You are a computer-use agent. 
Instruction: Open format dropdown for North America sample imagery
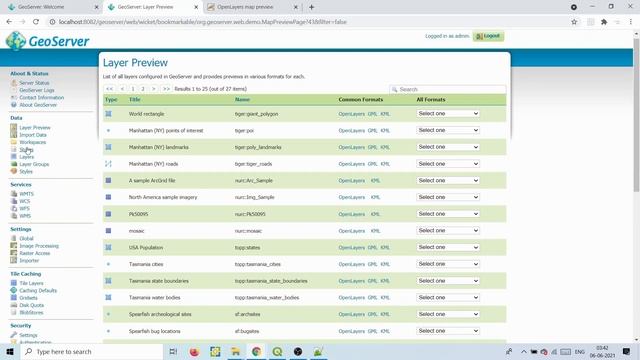(x=448, y=197)
